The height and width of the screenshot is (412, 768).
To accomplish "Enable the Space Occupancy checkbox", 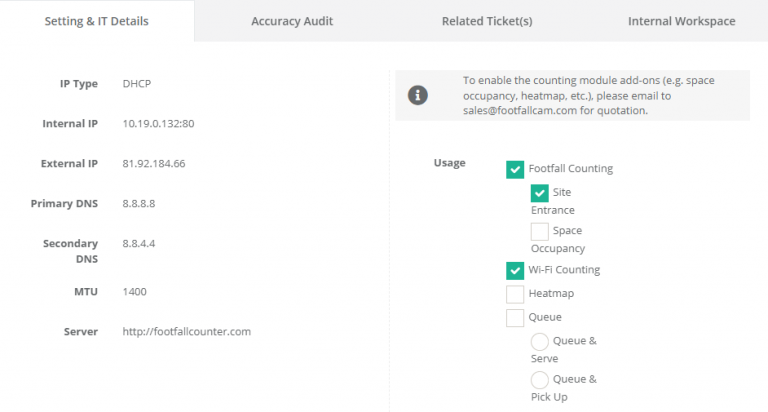I will [x=540, y=231].
